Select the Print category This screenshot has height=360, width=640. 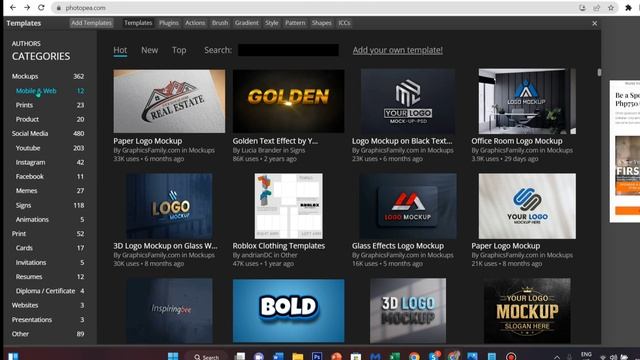[48, 234]
